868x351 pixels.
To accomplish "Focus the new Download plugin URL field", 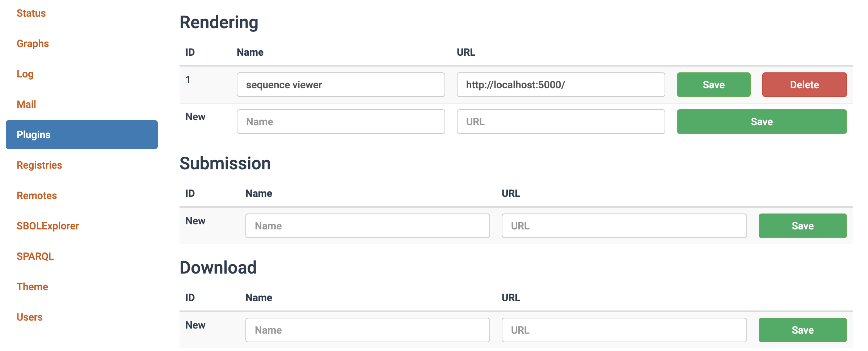I will 624,330.
